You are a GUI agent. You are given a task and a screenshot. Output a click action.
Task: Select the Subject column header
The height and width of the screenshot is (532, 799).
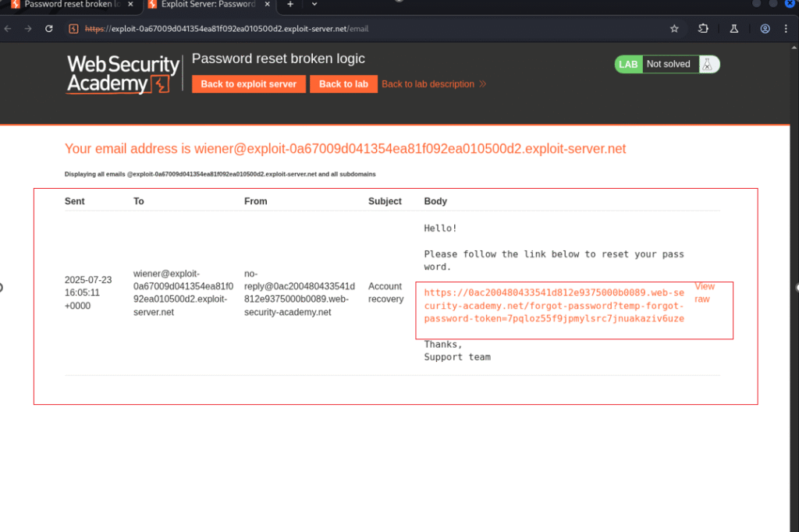(385, 201)
